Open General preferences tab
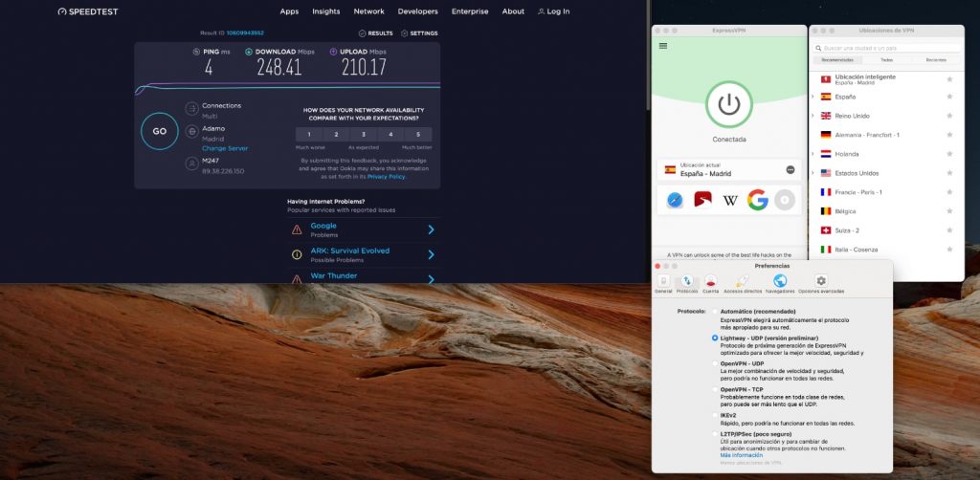Screen dimensions: 980x480 tap(664, 284)
